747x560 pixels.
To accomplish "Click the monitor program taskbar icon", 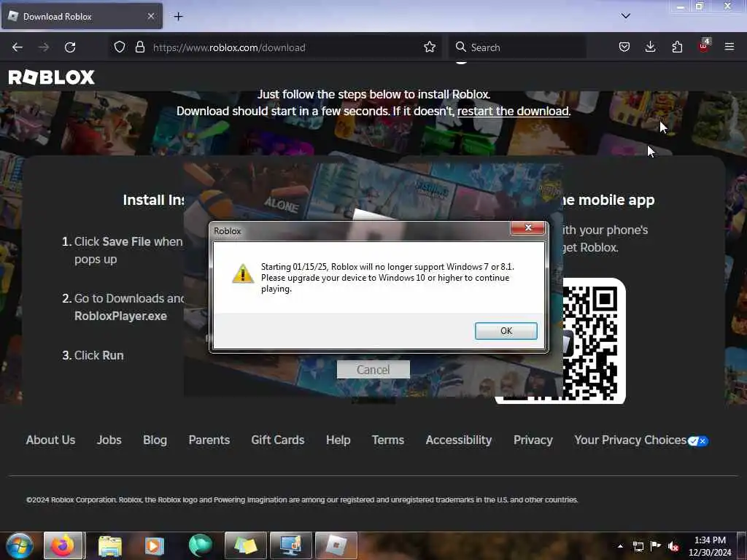I will coord(291,545).
